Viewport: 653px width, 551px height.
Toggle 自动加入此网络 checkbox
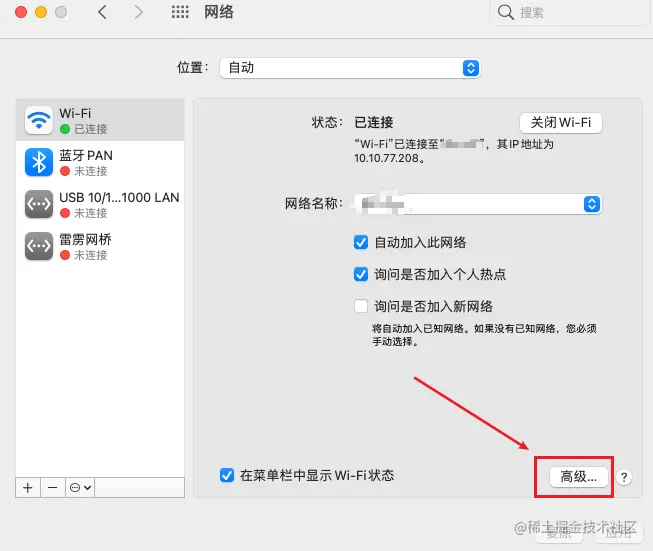pyautogui.click(x=361, y=242)
